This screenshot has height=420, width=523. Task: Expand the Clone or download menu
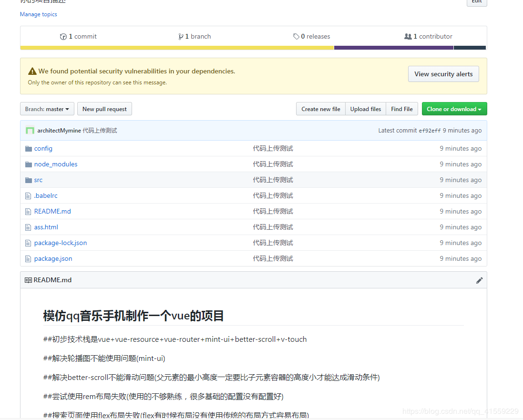click(454, 109)
